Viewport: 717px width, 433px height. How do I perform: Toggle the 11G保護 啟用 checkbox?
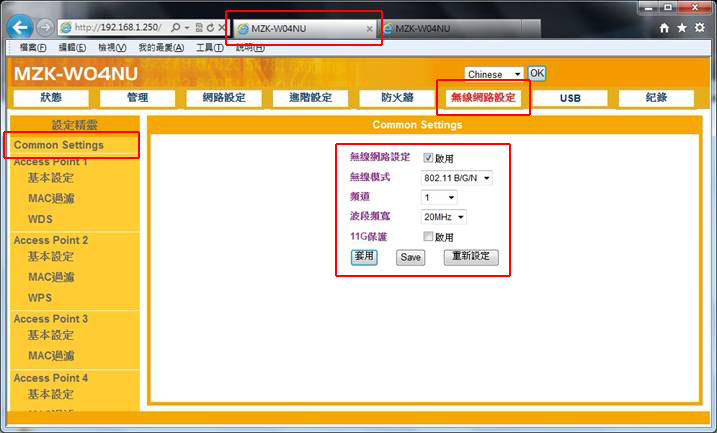click(428, 236)
